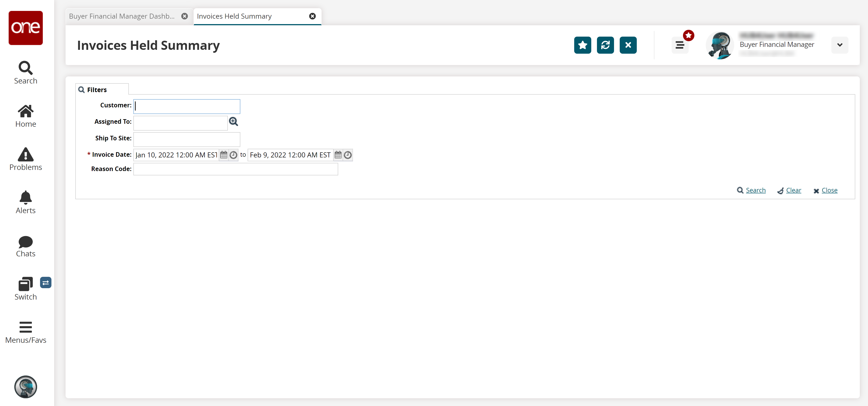Open the Problems panel in sidebar
Screen dimensions: 868x406
tap(26, 159)
